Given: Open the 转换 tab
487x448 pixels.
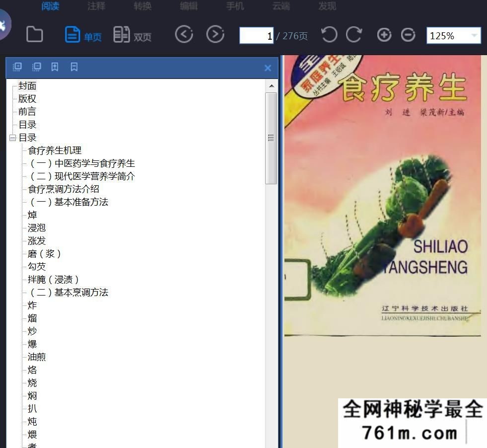Looking at the screenshot, I should (x=142, y=6).
